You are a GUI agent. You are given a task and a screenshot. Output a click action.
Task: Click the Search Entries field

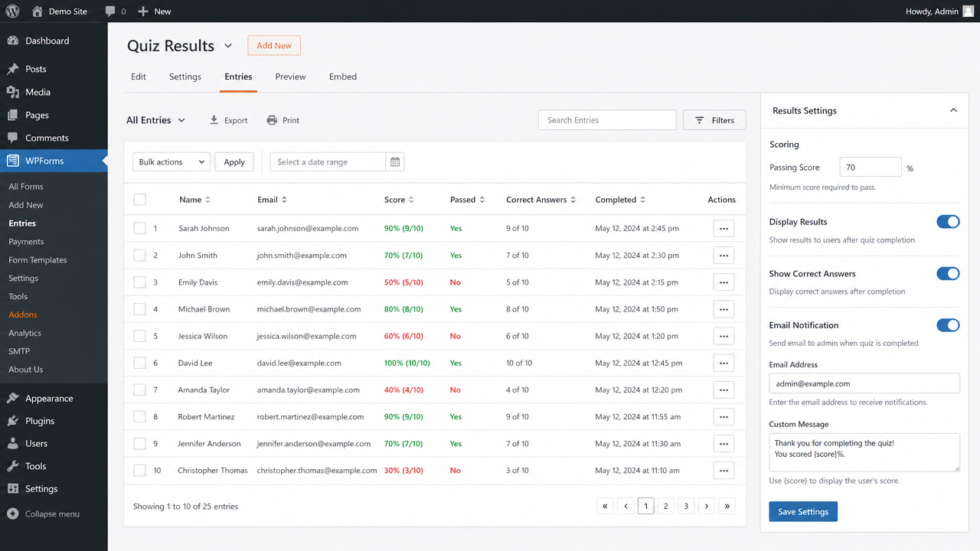point(607,120)
